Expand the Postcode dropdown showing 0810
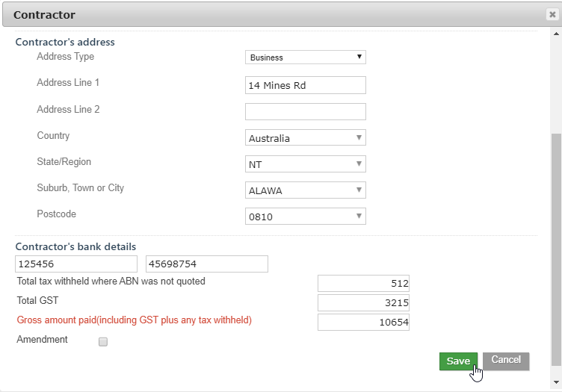 click(x=305, y=217)
